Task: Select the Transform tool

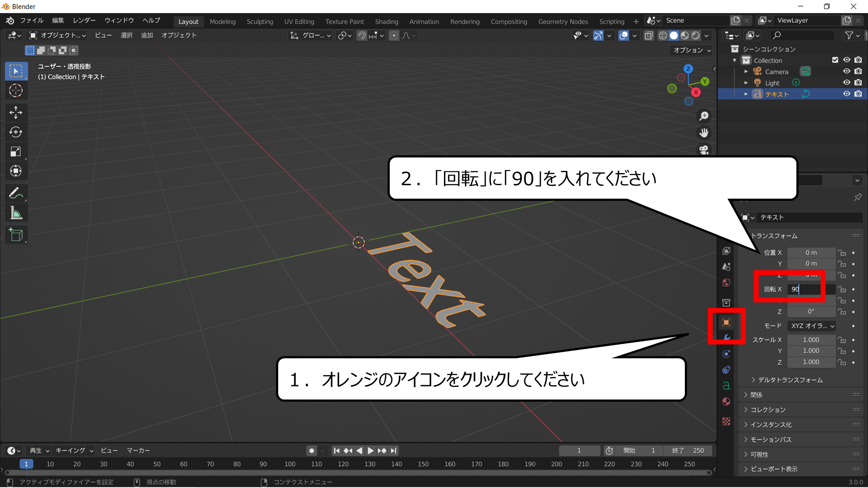Action: click(x=16, y=171)
